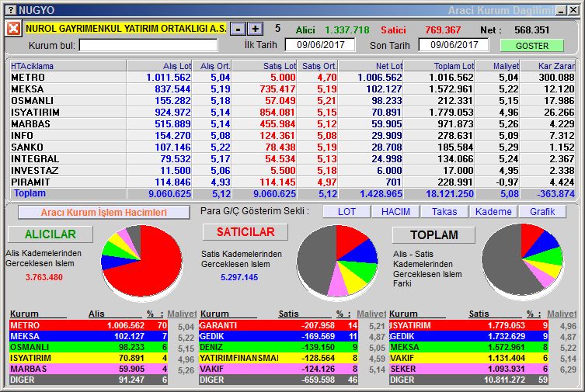Image resolution: width=585 pixels, height=392 pixels.
Task: Sort by Alış Lot column header
Action: coord(159,66)
